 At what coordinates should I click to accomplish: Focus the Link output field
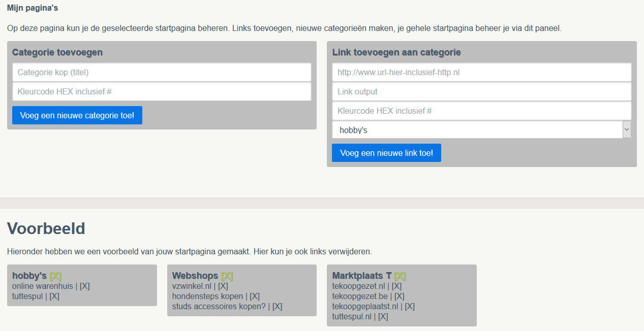point(481,91)
